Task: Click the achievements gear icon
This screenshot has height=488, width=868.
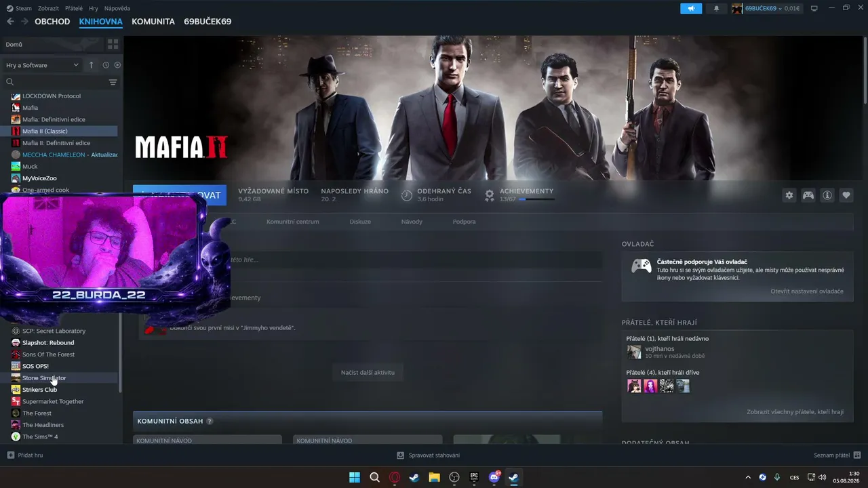Action: [490, 195]
